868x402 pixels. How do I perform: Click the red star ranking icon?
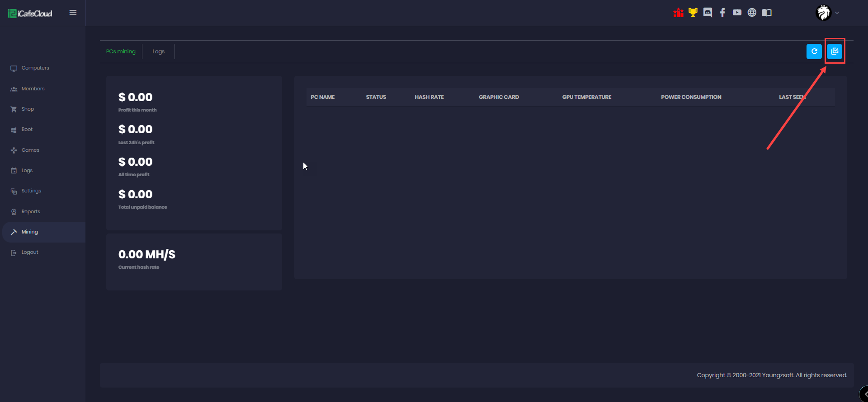pyautogui.click(x=678, y=13)
